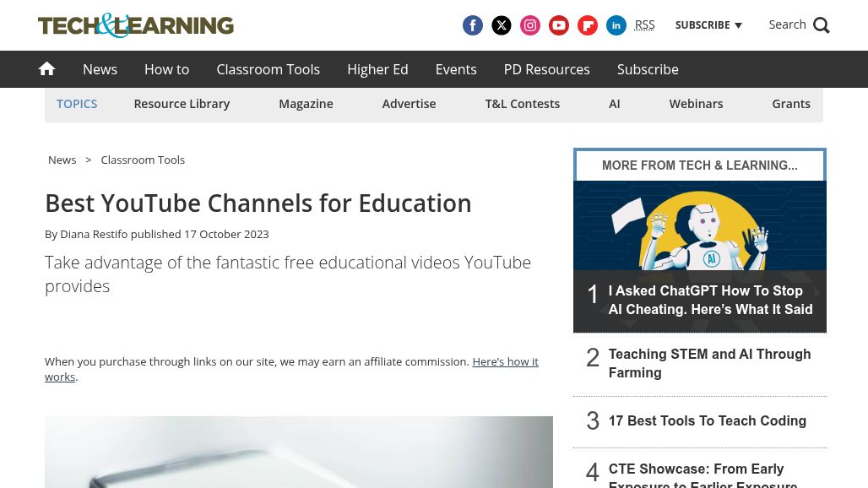The width and height of the screenshot is (868, 488).
Task: Go to homepage via house icon
Action: (x=46, y=68)
